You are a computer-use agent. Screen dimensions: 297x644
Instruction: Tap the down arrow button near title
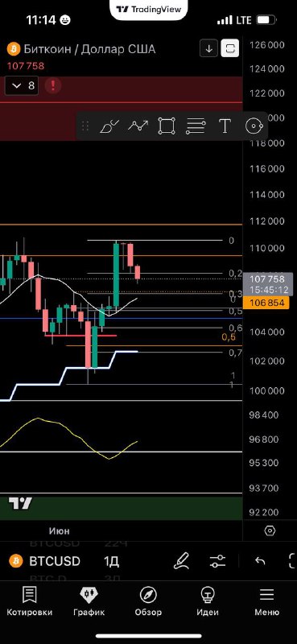(x=208, y=49)
